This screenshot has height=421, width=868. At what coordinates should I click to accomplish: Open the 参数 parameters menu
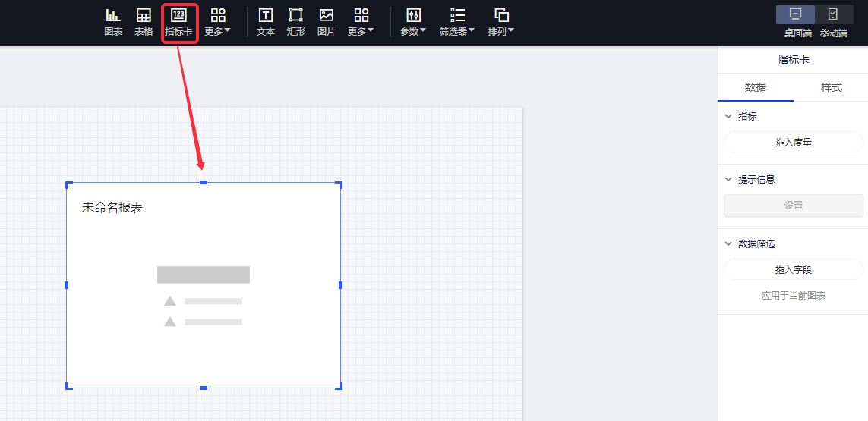click(x=413, y=22)
